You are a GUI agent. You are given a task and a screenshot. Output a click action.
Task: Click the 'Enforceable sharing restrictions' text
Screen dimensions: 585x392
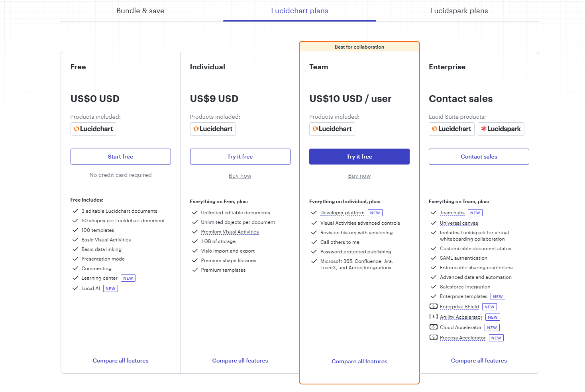click(476, 268)
